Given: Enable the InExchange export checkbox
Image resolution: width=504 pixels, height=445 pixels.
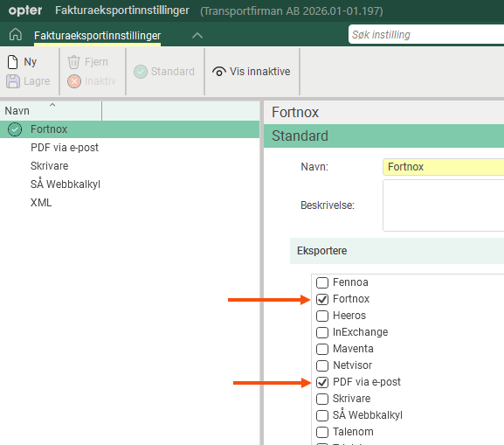Looking at the screenshot, I should [x=322, y=332].
